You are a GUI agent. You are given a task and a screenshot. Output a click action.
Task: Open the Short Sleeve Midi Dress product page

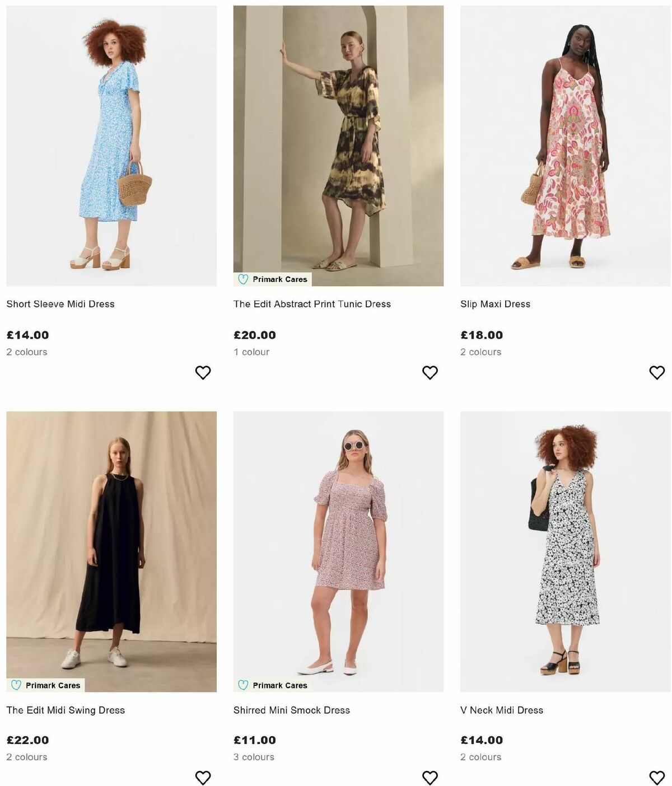60,304
